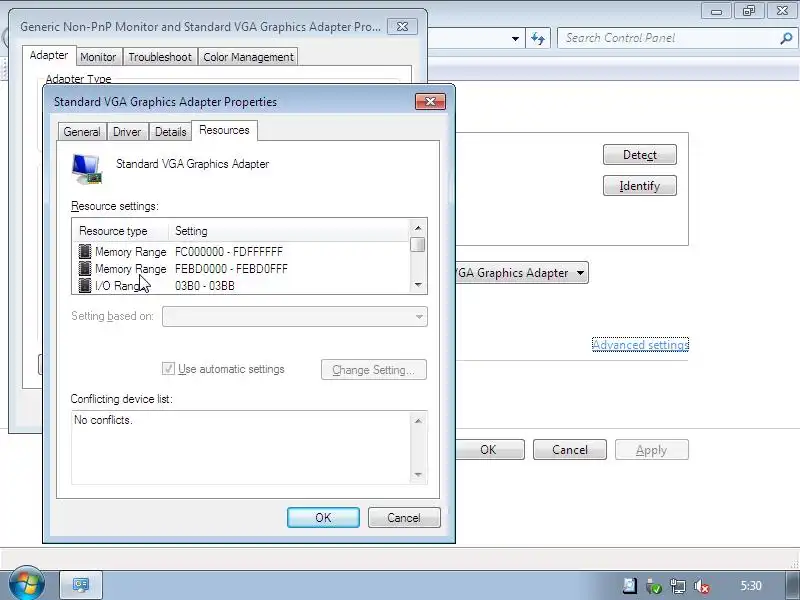Viewport: 800px width, 600px height.
Task: Open the Advanced settings link
Action: pyautogui.click(x=640, y=345)
